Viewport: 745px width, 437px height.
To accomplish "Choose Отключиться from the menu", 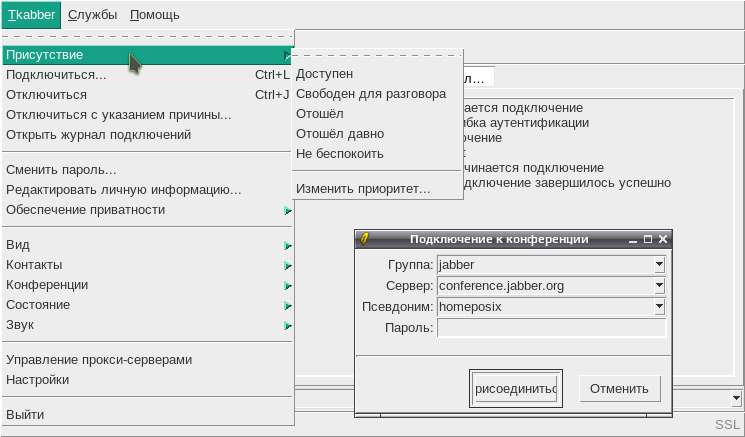I will coord(148,95).
